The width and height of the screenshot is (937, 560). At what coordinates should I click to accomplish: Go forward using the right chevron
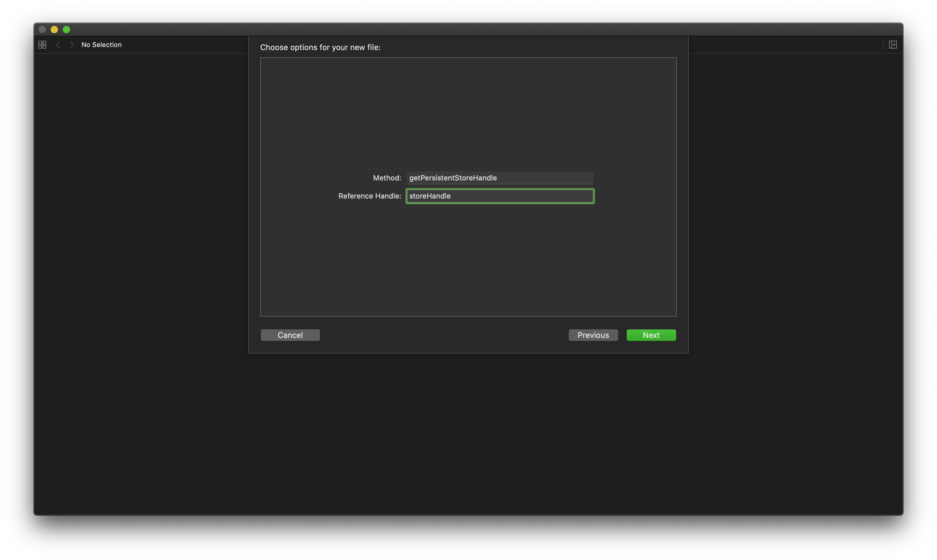[72, 45]
